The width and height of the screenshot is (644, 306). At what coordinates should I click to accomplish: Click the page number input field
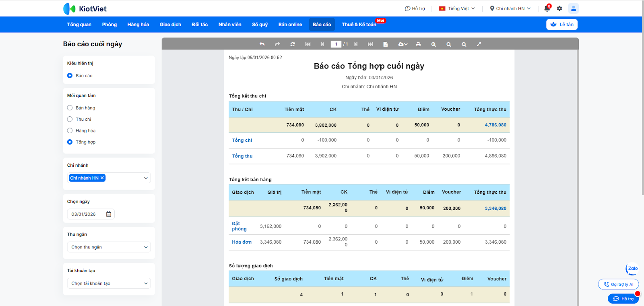pyautogui.click(x=336, y=44)
